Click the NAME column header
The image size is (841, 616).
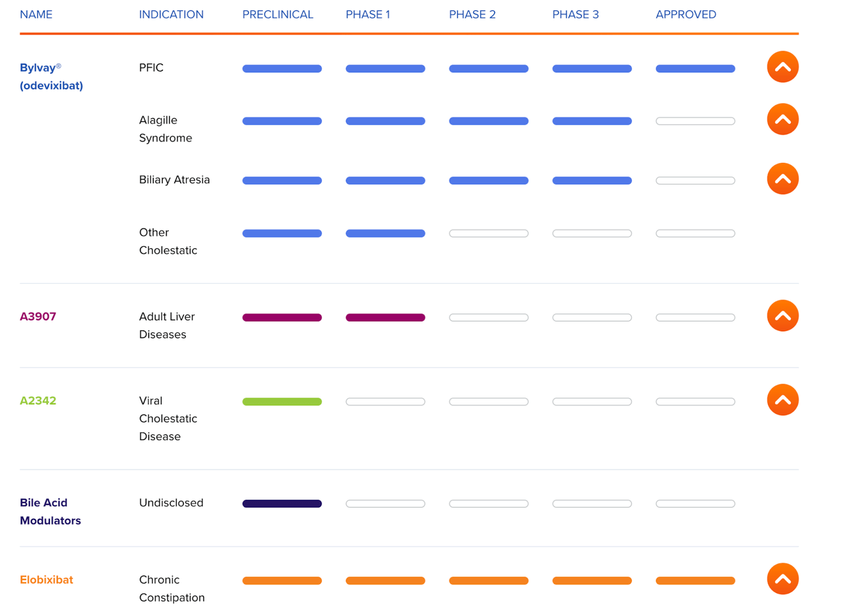(36, 14)
